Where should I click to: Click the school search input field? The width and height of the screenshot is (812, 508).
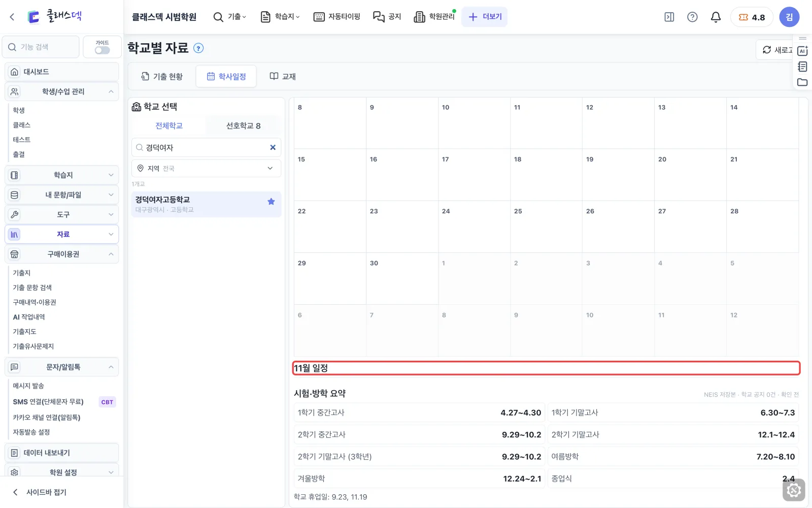click(x=206, y=147)
